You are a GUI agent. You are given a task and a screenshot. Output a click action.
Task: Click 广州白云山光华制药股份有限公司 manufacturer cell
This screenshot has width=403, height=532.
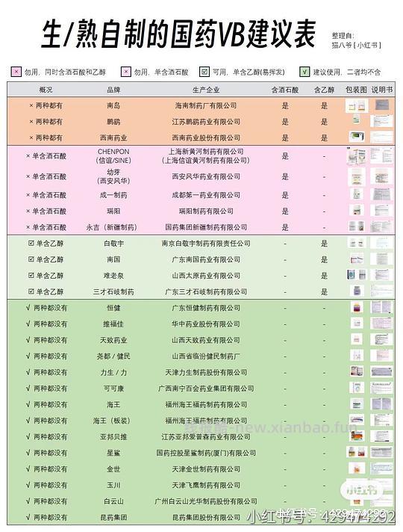[206, 501]
